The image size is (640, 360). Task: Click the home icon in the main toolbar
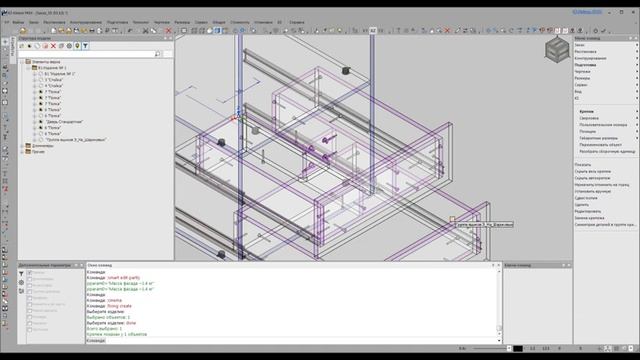23,31
